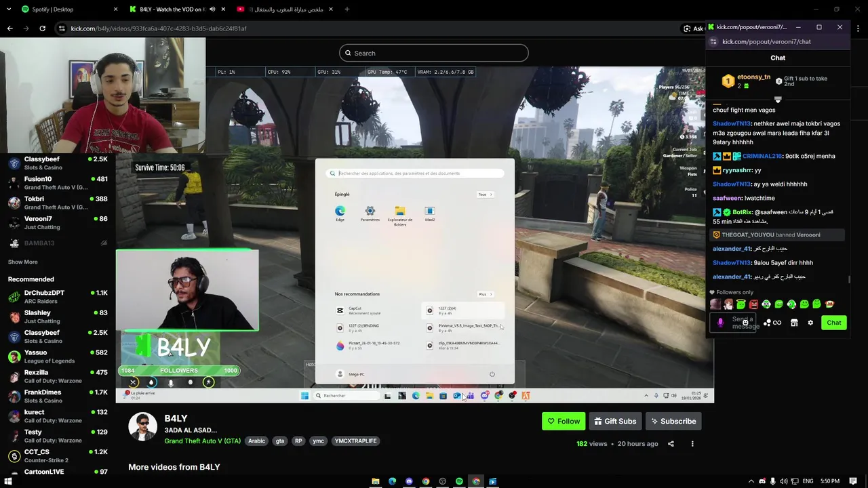Image resolution: width=868 pixels, height=488 pixels.
Task: Select the ymc tag
Action: tap(318, 441)
